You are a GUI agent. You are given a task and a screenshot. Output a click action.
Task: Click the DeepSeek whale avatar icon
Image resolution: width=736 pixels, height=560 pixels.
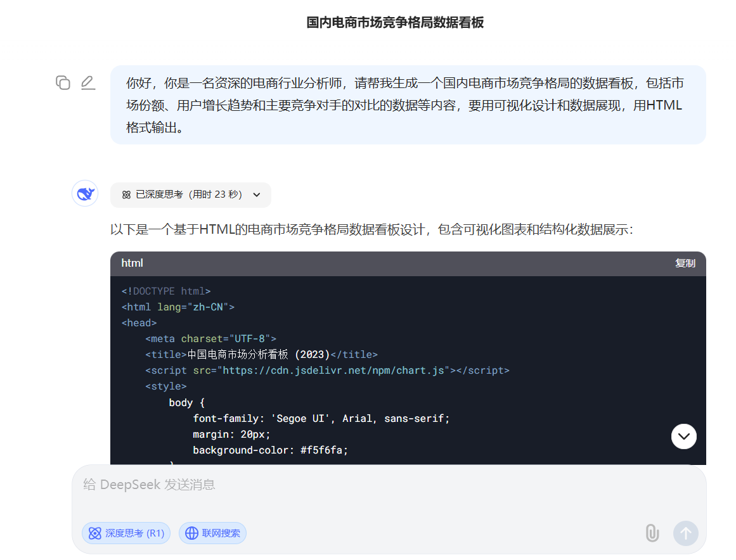[85, 193]
